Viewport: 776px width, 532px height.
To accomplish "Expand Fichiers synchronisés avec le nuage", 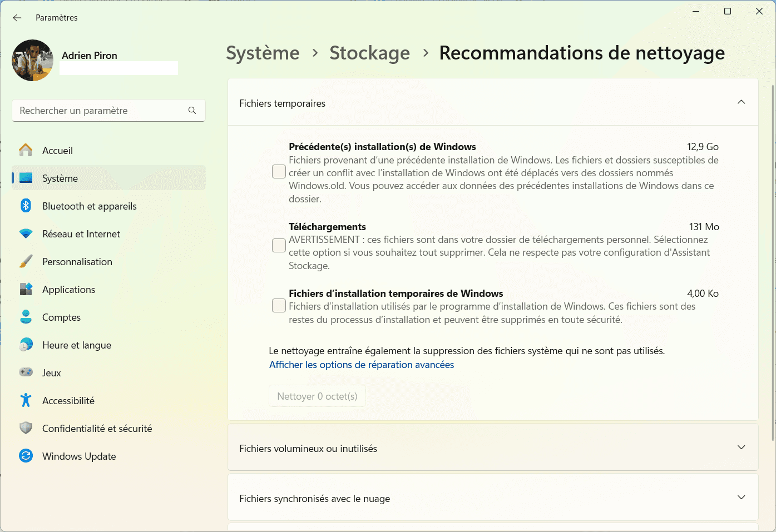I will click(x=741, y=498).
